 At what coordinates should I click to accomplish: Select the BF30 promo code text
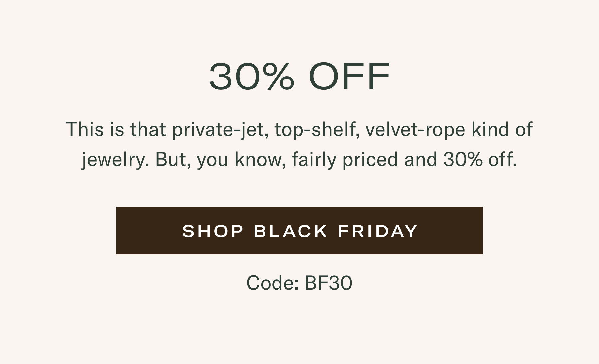click(328, 283)
